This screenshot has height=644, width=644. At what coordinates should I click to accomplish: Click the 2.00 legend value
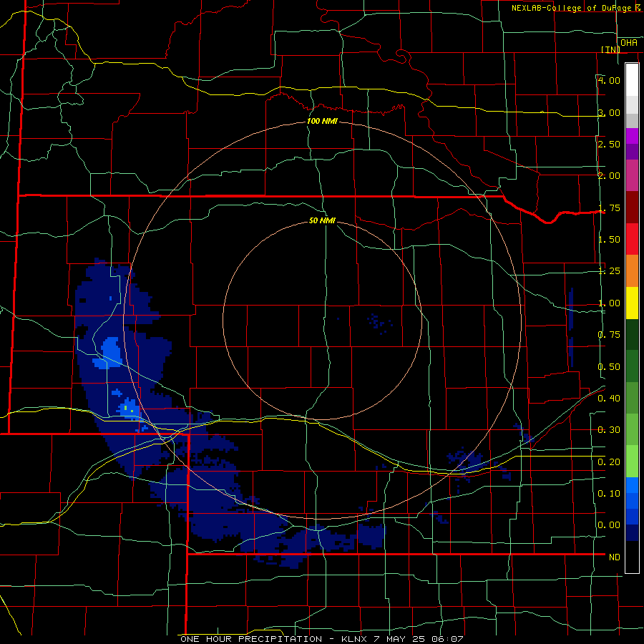pos(609,176)
